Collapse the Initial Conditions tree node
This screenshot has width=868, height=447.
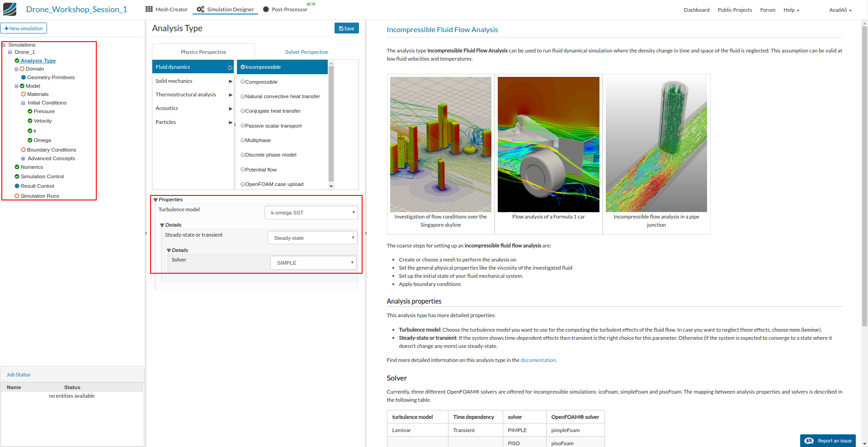click(x=23, y=103)
